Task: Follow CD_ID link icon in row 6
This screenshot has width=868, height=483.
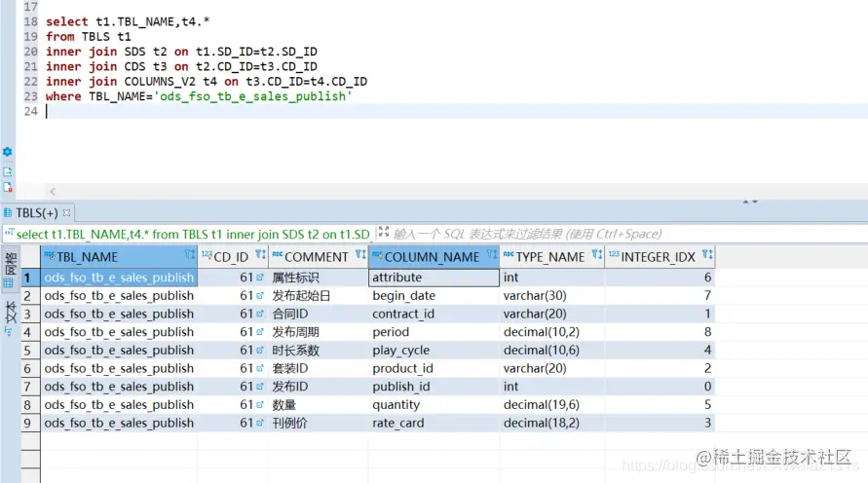Action: pos(260,368)
